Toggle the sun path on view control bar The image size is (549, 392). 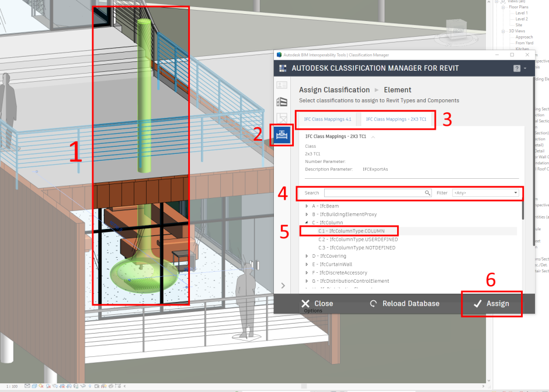point(41,386)
